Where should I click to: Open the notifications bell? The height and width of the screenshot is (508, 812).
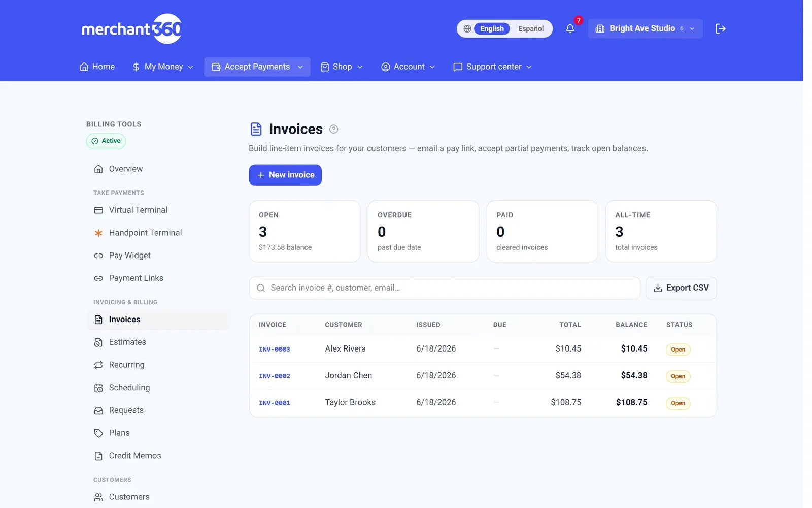point(570,29)
